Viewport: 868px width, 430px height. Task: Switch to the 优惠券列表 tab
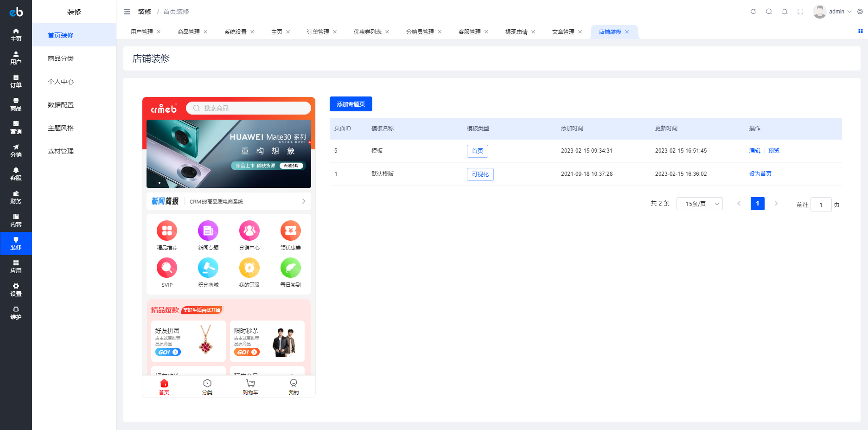[x=368, y=32]
